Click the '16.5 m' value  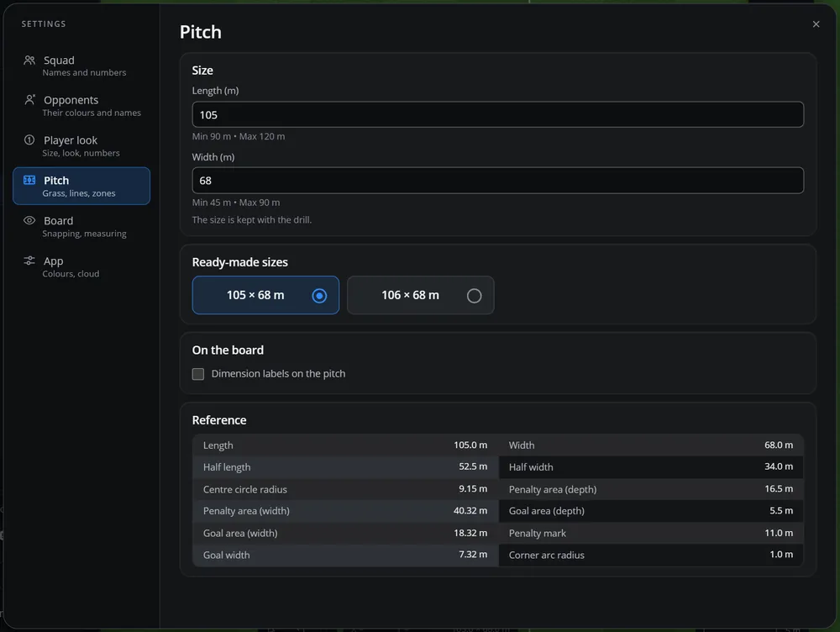point(779,489)
